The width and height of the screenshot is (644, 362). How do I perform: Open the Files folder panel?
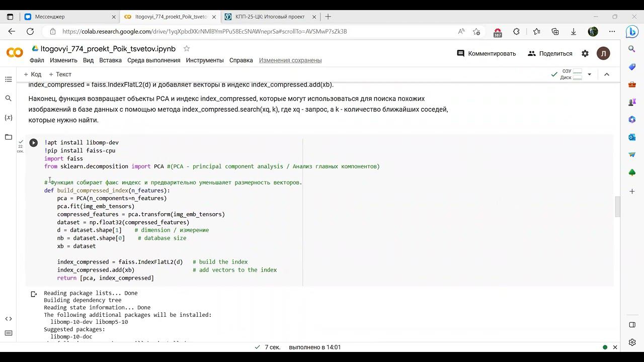pyautogui.click(x=8, y=137)
